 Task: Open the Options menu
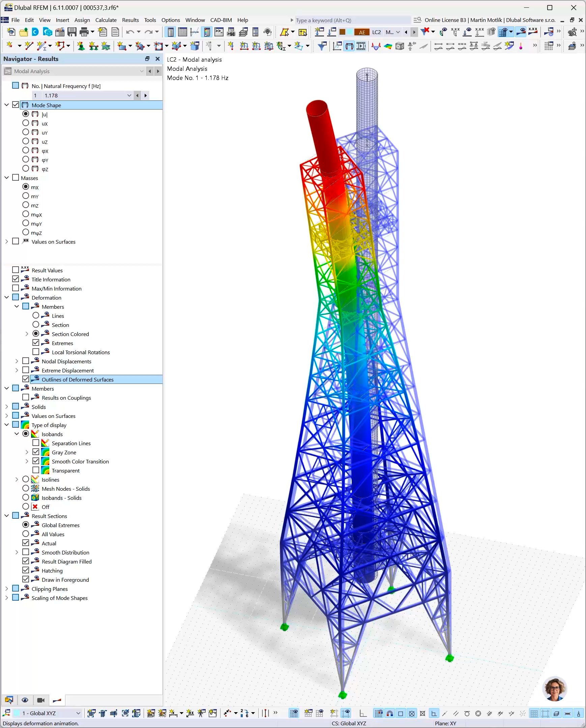pyautogui.click(x=171, y=20)
